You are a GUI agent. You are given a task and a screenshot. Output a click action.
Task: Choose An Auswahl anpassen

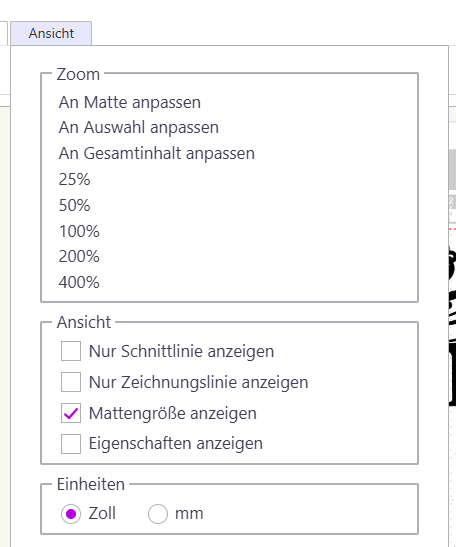pos(139,127)
